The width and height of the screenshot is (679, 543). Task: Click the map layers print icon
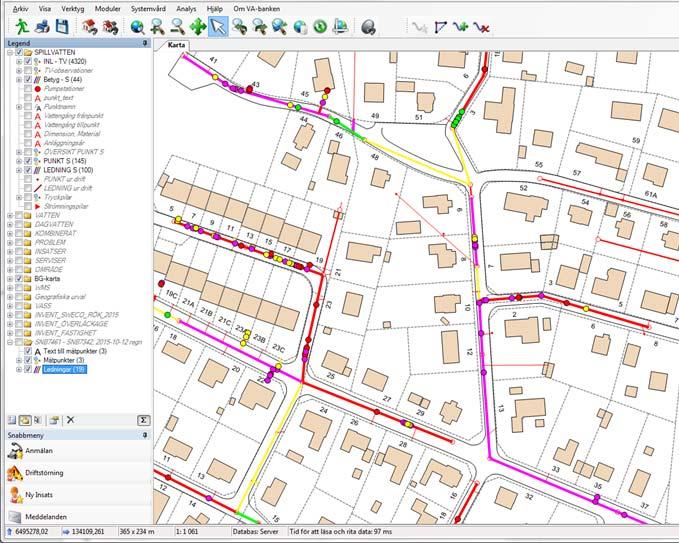(341, 27)
